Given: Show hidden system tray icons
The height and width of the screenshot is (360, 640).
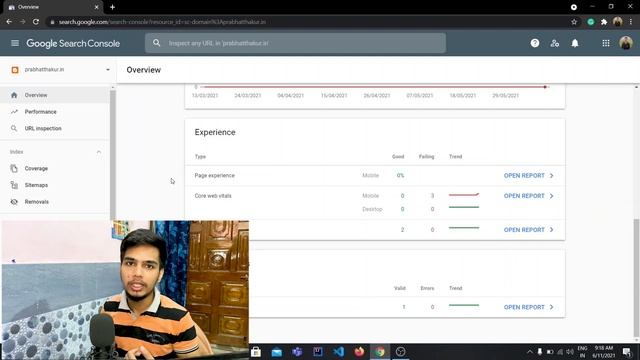Looking at the screenshot, I should pos(529,352).
